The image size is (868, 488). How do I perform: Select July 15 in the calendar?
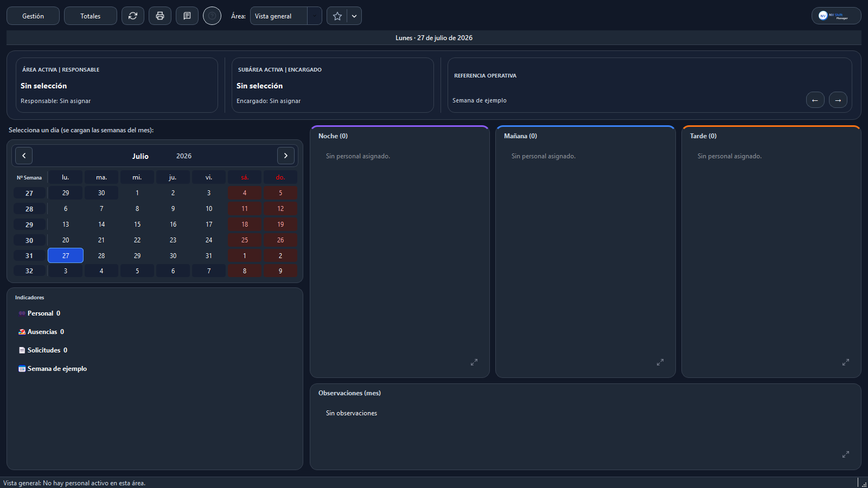pos(137,224)
